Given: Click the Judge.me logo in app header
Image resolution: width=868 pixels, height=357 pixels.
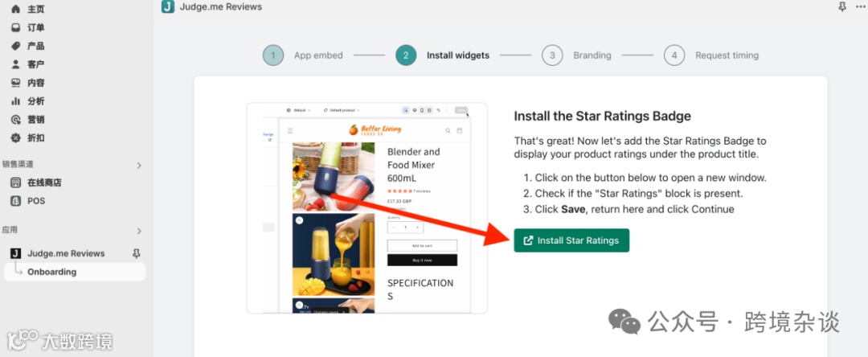Looking at the screenshot, I should click(x=167, y=6).
